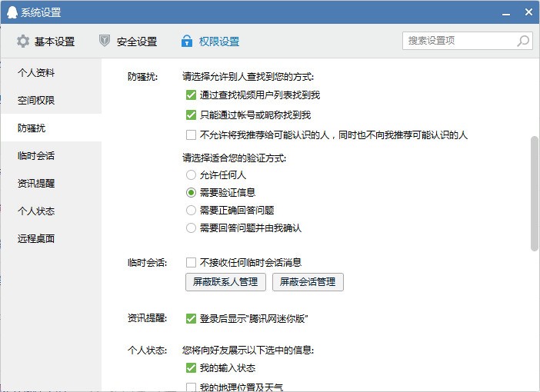Click the 个人状态: section label in content
This screenshot has width=540, height=392.
click(x=147, y=350)
